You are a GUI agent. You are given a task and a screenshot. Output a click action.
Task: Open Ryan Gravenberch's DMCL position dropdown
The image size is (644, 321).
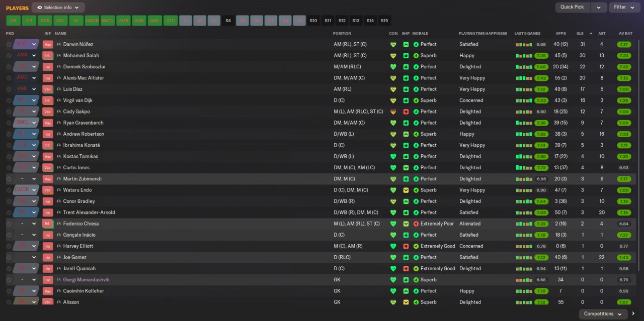pos(27,123)
